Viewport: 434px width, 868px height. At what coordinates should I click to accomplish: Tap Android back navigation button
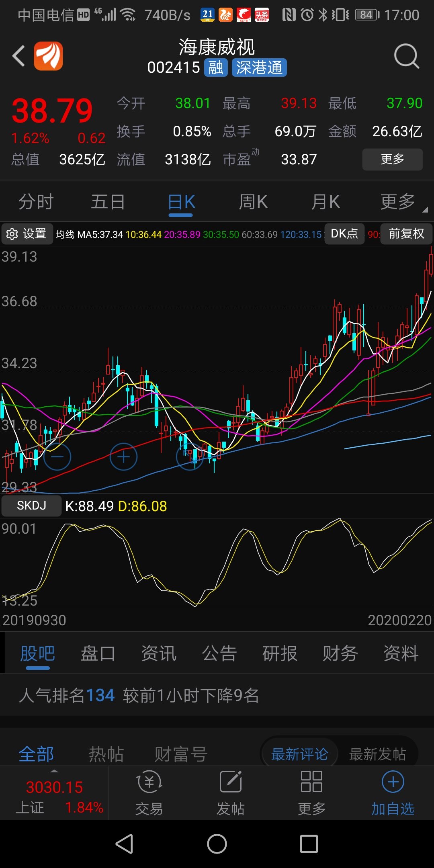click(124, 844)
